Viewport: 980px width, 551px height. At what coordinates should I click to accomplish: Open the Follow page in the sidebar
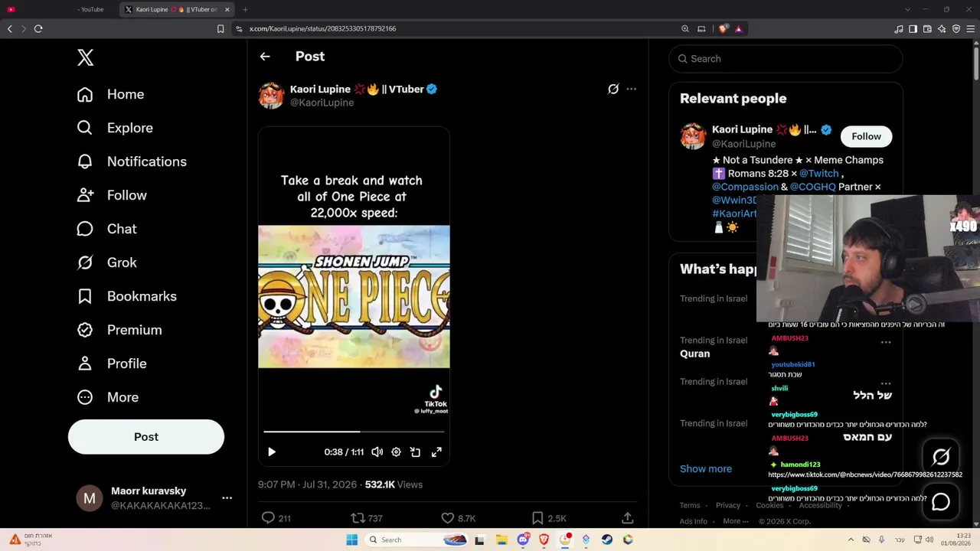coord(112,195)
